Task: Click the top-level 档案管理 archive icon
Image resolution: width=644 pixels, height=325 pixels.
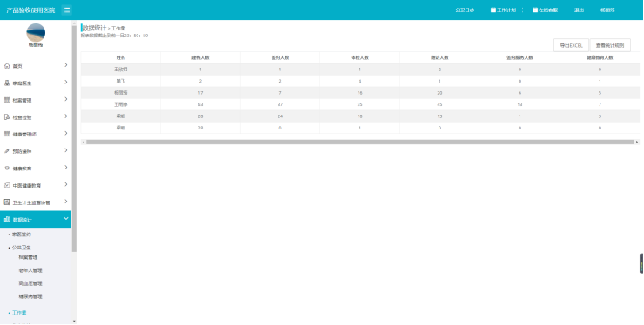Action: pyautogui.click(x=7, y=100)
